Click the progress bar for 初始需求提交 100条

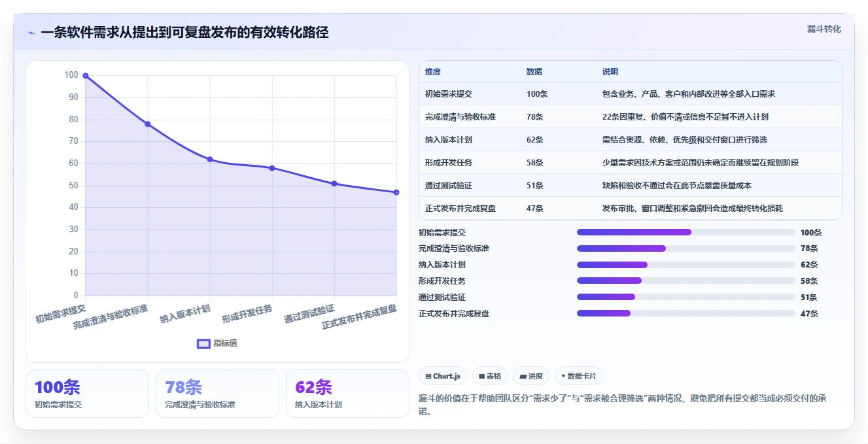coord(686,232)
